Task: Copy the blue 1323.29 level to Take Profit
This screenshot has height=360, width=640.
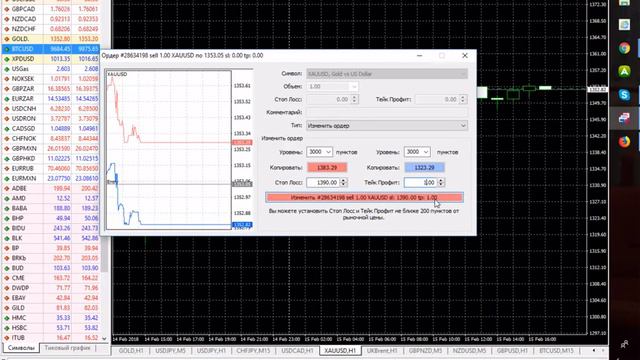Action: 424,167
